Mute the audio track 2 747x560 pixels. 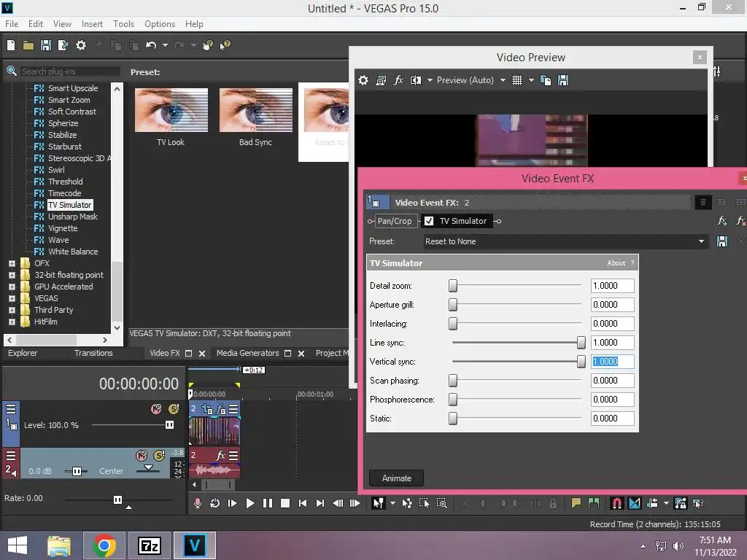coord(142,455)
